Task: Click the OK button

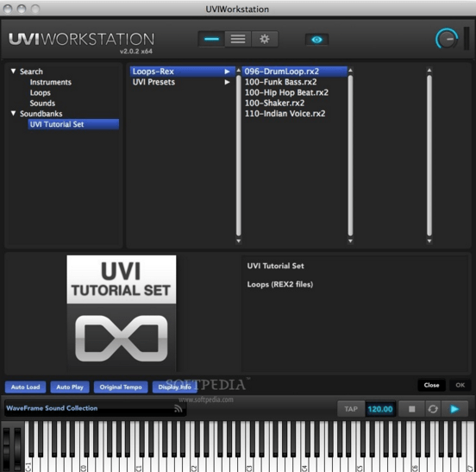Action: [x=460, y=385]
